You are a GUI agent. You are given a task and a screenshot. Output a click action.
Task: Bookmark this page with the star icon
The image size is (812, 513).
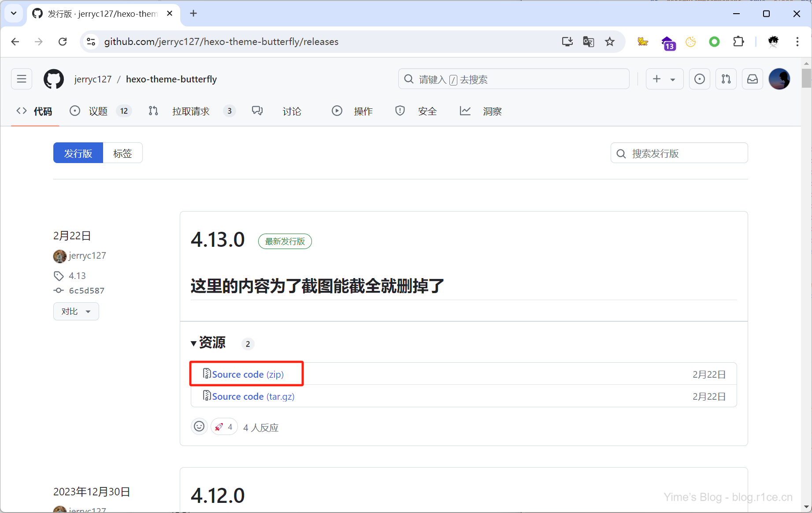[x=609, y=42]
